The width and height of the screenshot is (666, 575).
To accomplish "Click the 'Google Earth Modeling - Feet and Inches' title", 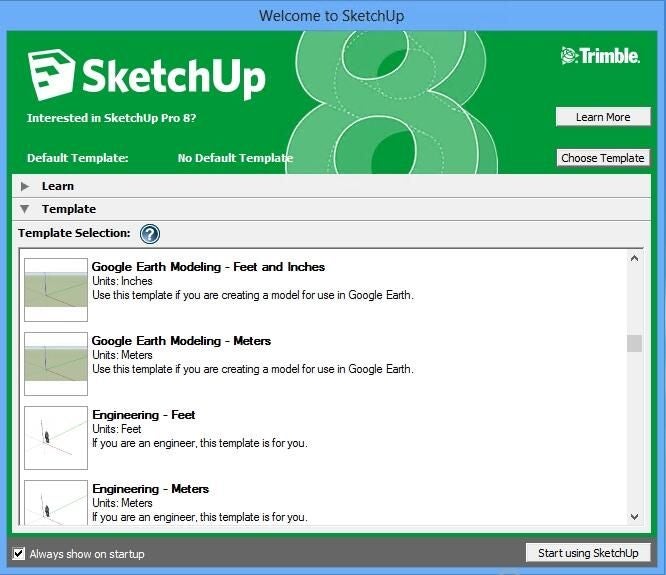I will tap(209, 267).
